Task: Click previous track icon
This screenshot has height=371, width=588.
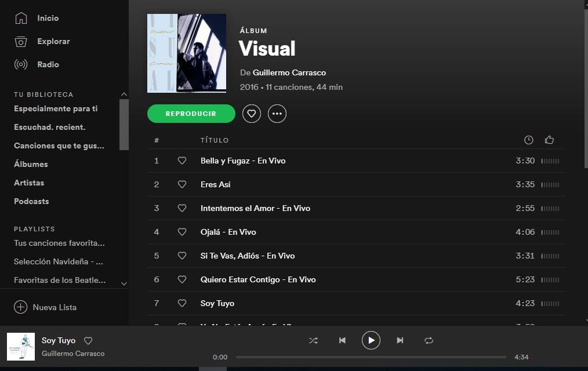Action: click(x=343, y=341)
